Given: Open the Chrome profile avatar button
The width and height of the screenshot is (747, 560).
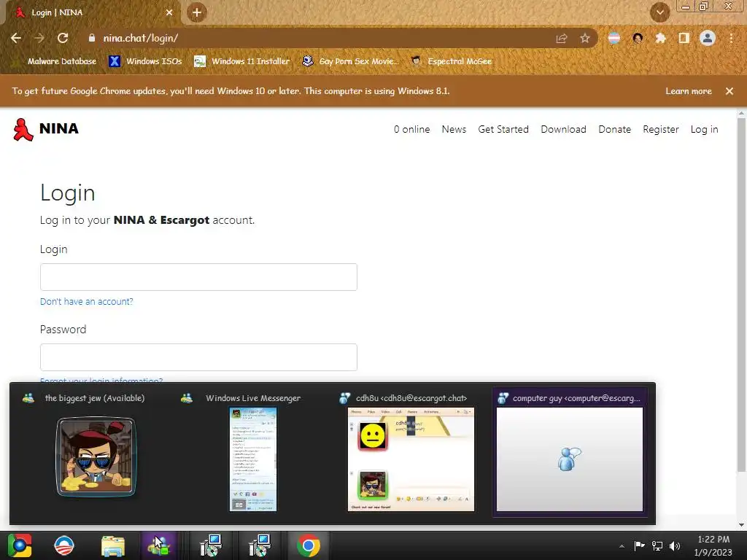Looking at the screenshot, I should click(708, 38).
